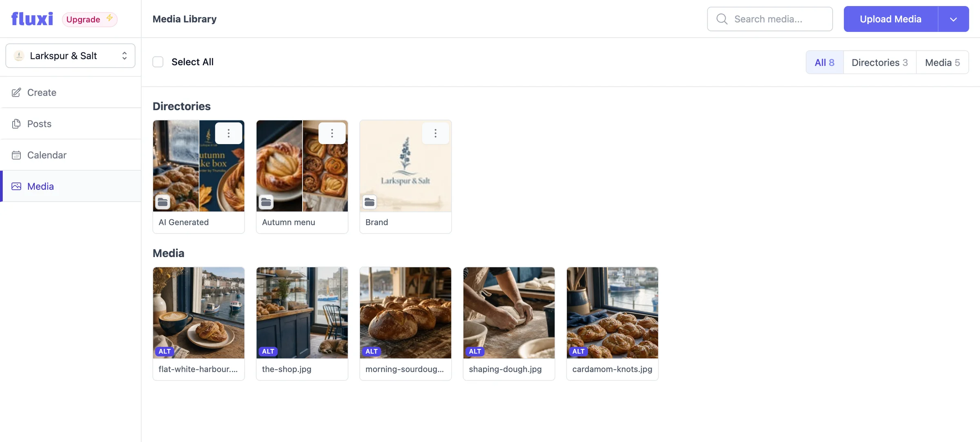Viewport: 980px width, 442px height.
Task: Click the Autumn menu directory name
Action: (x=289, y=222)
